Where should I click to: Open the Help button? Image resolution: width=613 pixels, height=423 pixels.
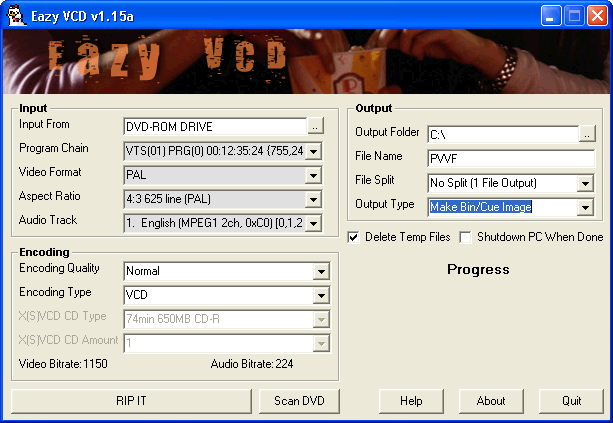[411, 401]
